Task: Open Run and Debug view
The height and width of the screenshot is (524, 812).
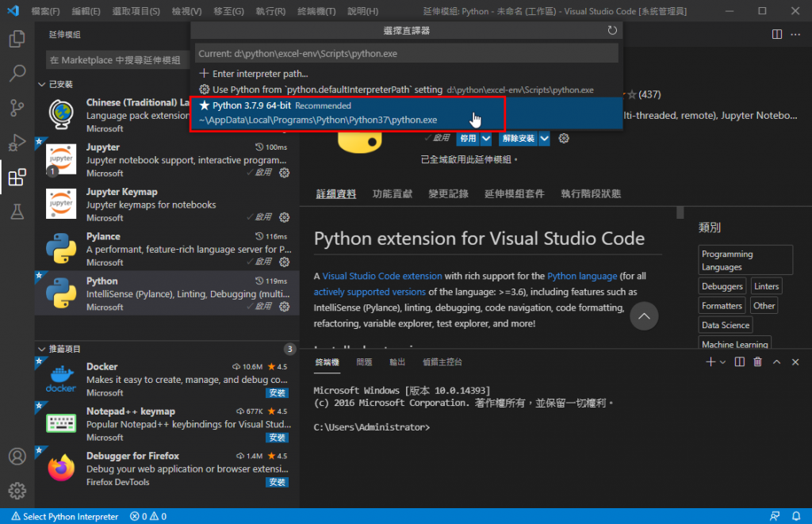Action: pos(17,143)
